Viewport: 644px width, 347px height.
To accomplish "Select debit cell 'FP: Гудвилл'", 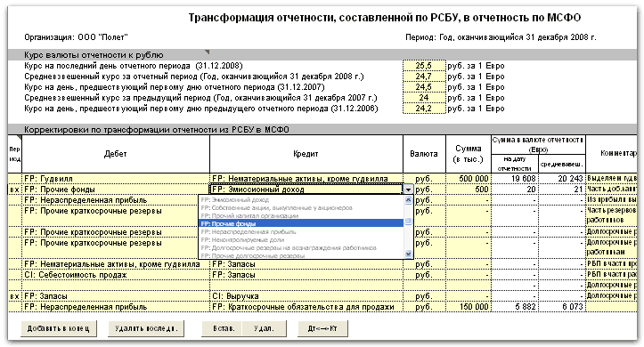I will click(116, 179).
